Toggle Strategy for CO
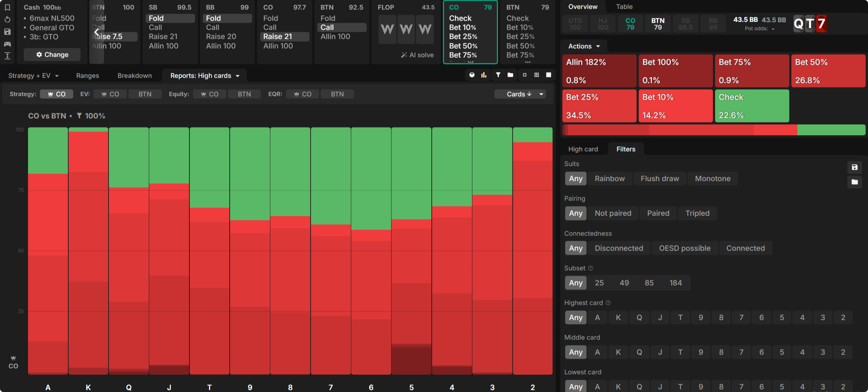868x392 pixels. (x=57, y=94)
